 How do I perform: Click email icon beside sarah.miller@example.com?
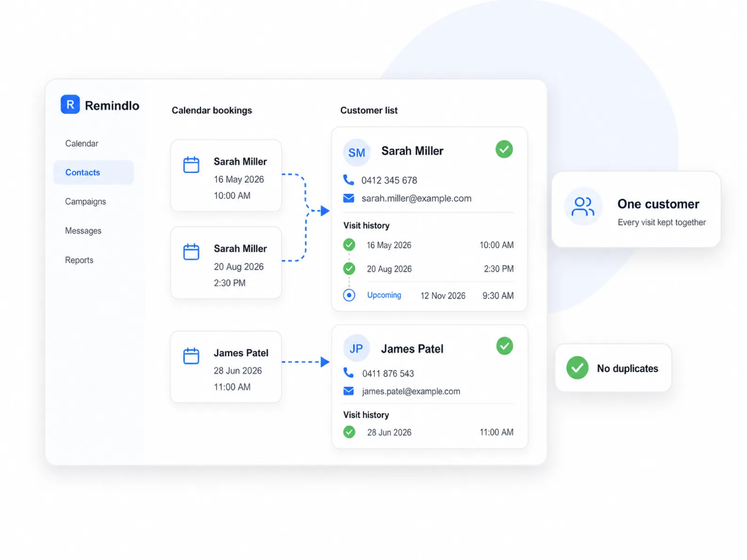tap(349, 198)
